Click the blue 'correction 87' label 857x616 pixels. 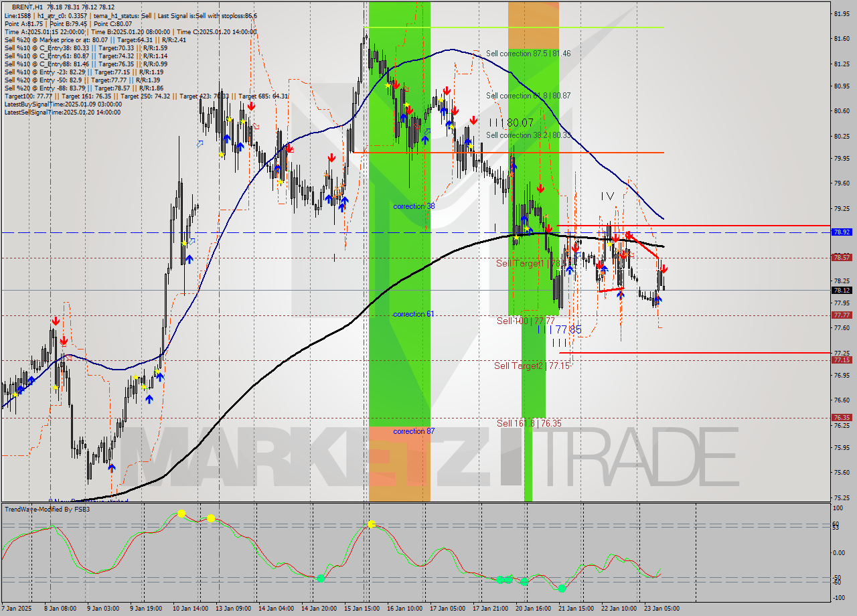(x=414, y=431)
